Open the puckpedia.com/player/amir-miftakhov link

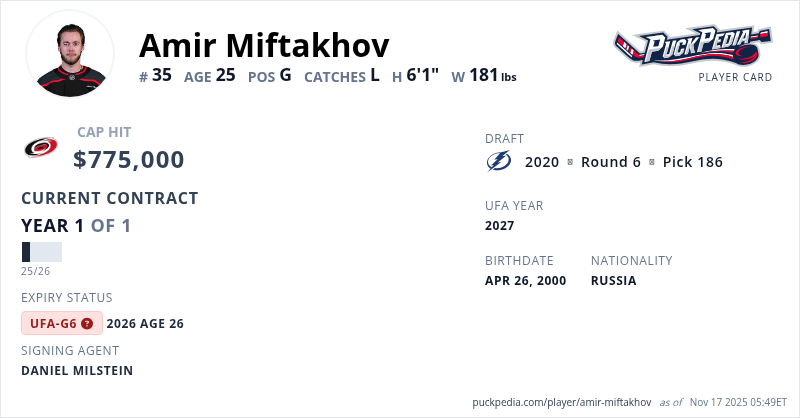(x=561, y=402)
